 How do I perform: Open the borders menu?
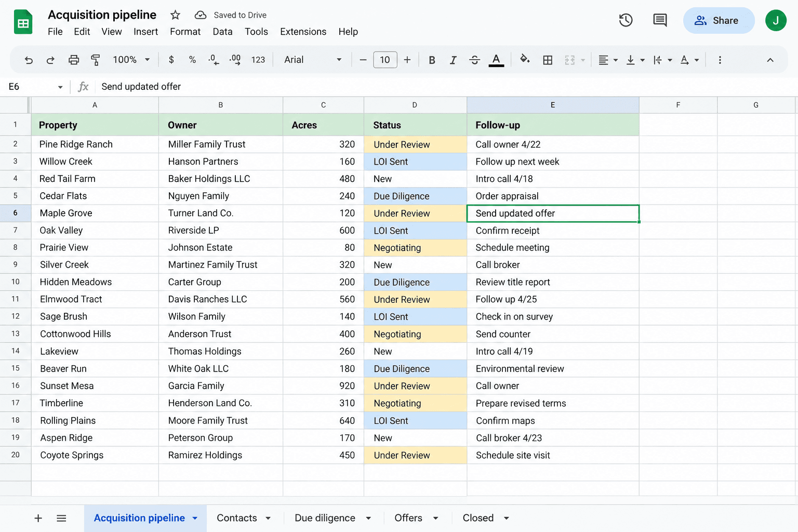[x=548, y=60]
